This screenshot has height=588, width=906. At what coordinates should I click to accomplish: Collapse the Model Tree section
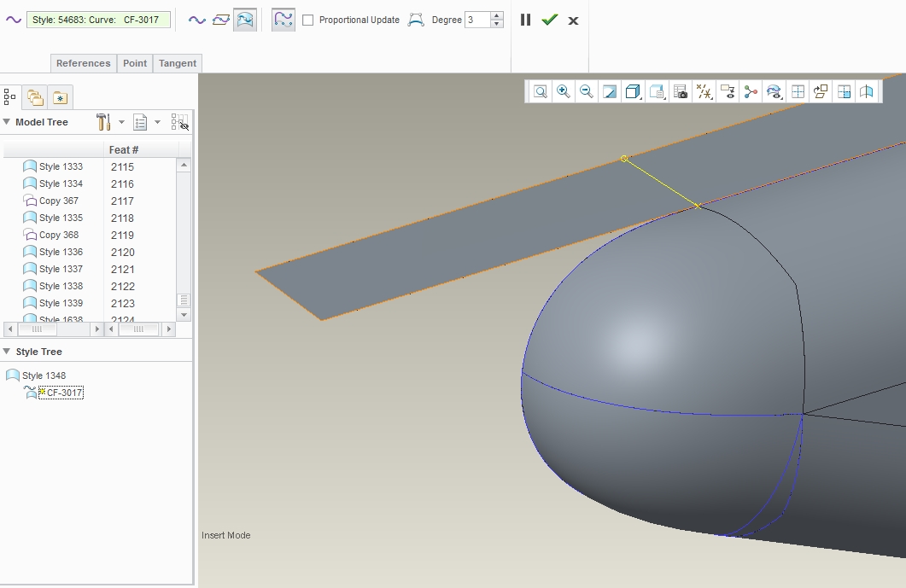7,122
